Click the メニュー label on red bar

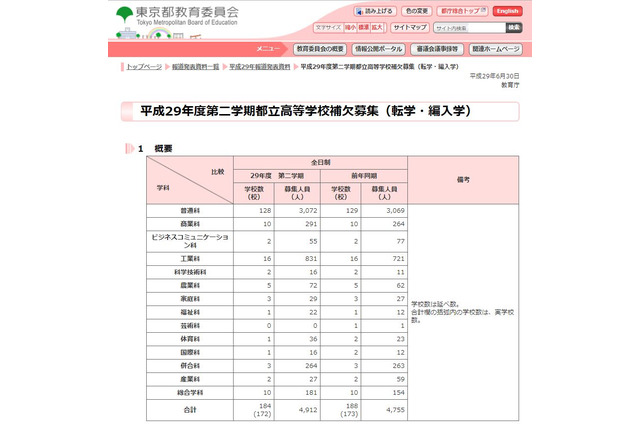pos(268,49)
